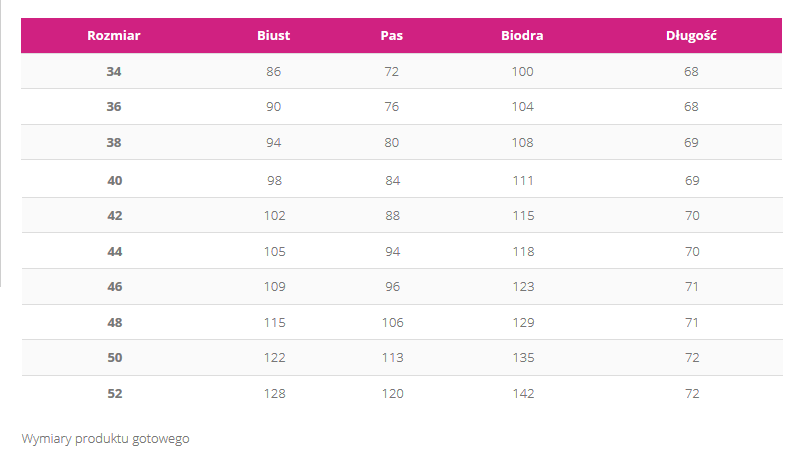Click the Biust column header
802x464 pixels.
(273, 36)
